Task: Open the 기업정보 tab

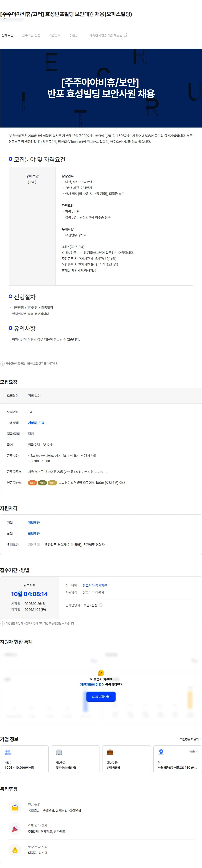Action: 54,35
